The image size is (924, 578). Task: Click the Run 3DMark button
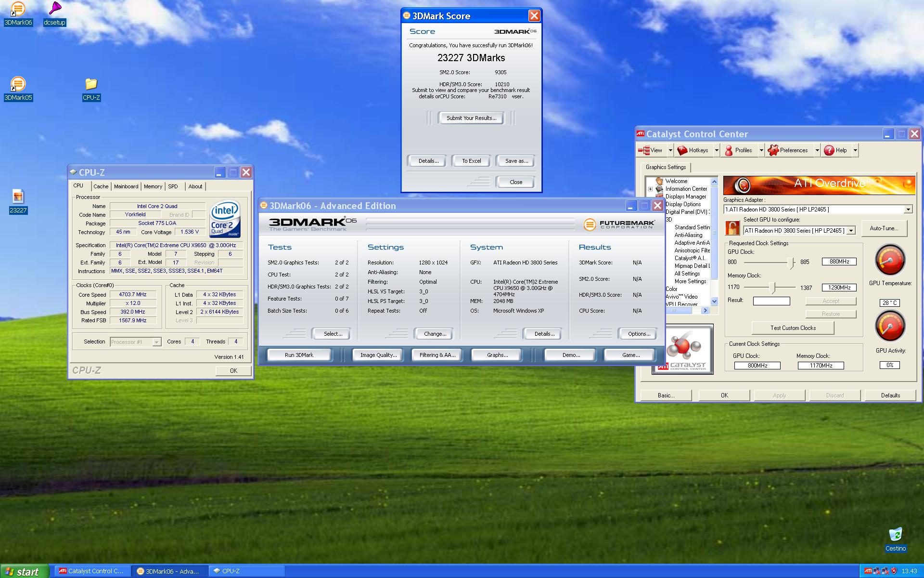pos(299,355)
